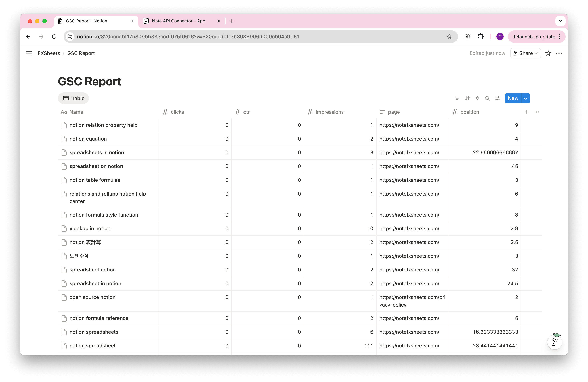This screenshot has height=382, width=588.
Task: Add a new property column
Action: click(x=526, y=112)
